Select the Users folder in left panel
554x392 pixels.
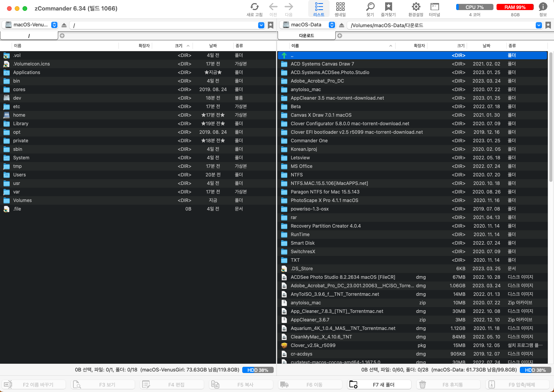click(138, 175)
